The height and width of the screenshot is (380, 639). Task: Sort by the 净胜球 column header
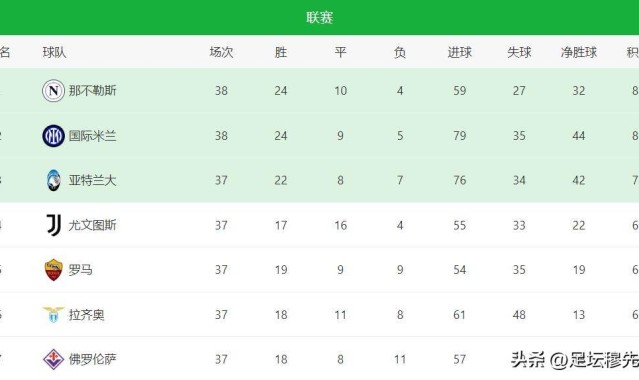pyautogui.click(x=579, y=52)
